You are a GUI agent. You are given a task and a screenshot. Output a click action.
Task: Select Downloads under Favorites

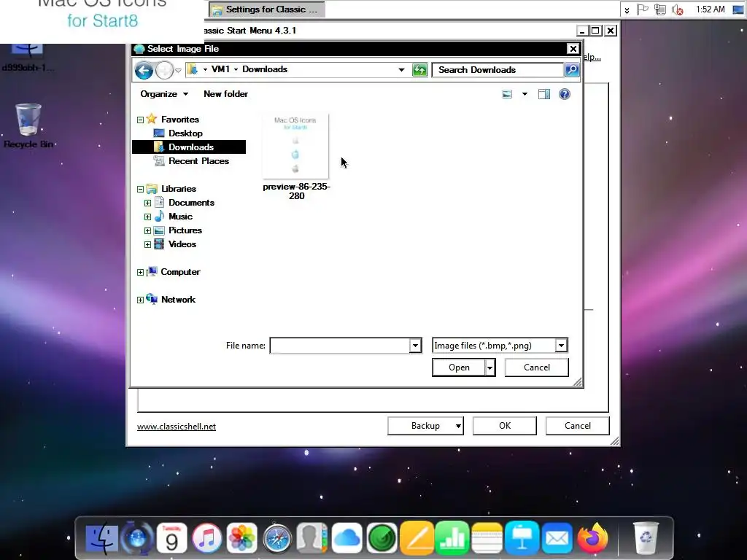tap(189, 147)
